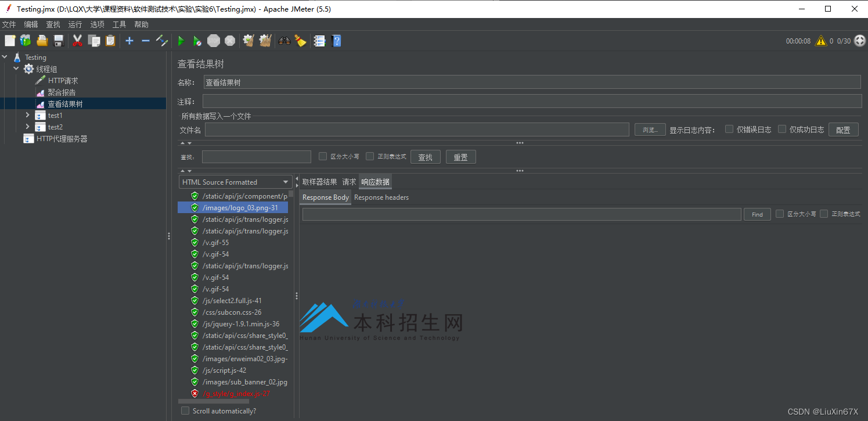Select the /images/logo_03.png-31 result
The height and width of the screenshot is (421, 868).
pos(233,207)
